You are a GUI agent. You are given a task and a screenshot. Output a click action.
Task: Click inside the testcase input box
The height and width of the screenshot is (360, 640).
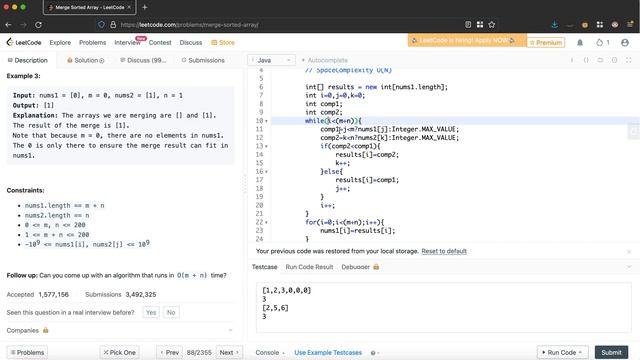click(x=443, y=307)
